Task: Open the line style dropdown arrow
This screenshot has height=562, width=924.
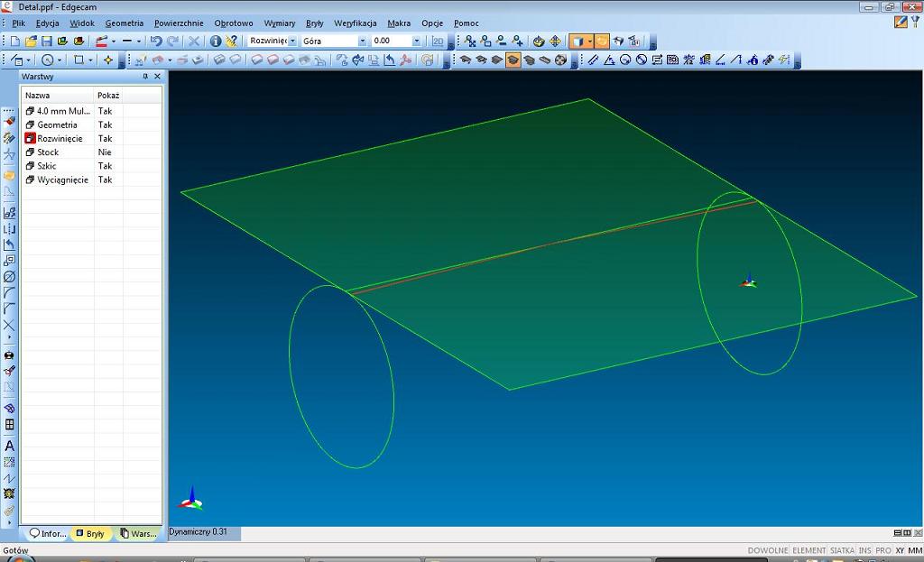Action: coord(138,41)
